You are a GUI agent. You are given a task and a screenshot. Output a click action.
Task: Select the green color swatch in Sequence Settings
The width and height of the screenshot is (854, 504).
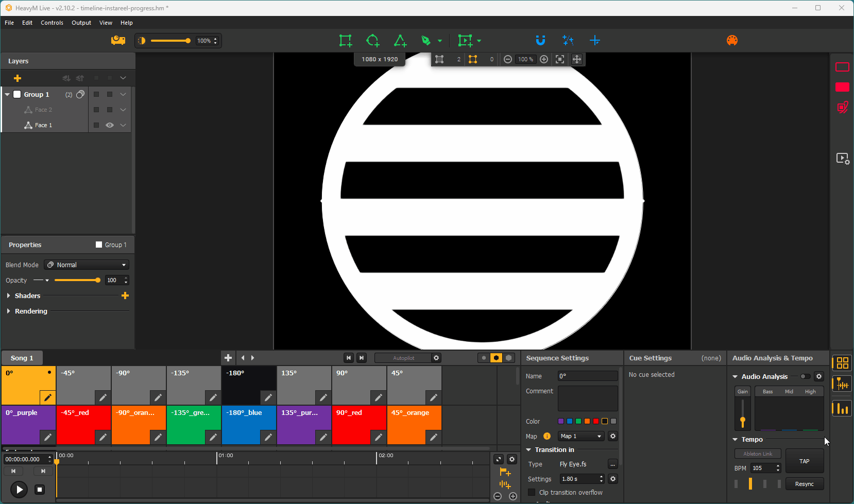tap(578, 421)
